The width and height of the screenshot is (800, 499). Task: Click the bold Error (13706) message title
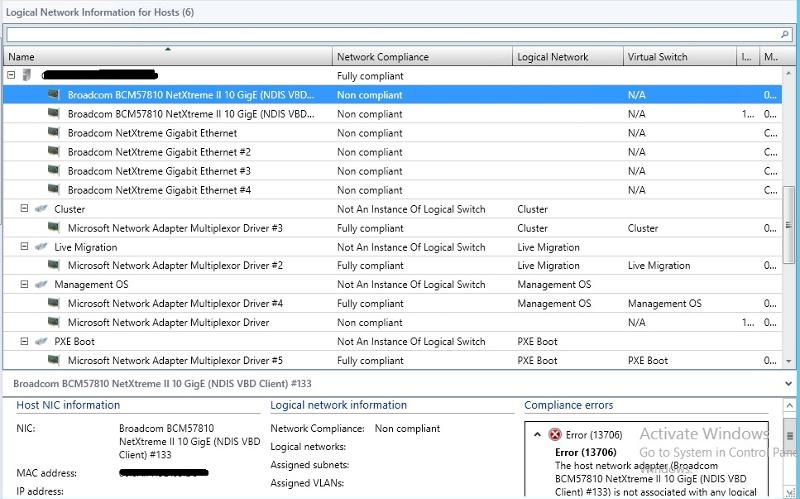[585, 452]
